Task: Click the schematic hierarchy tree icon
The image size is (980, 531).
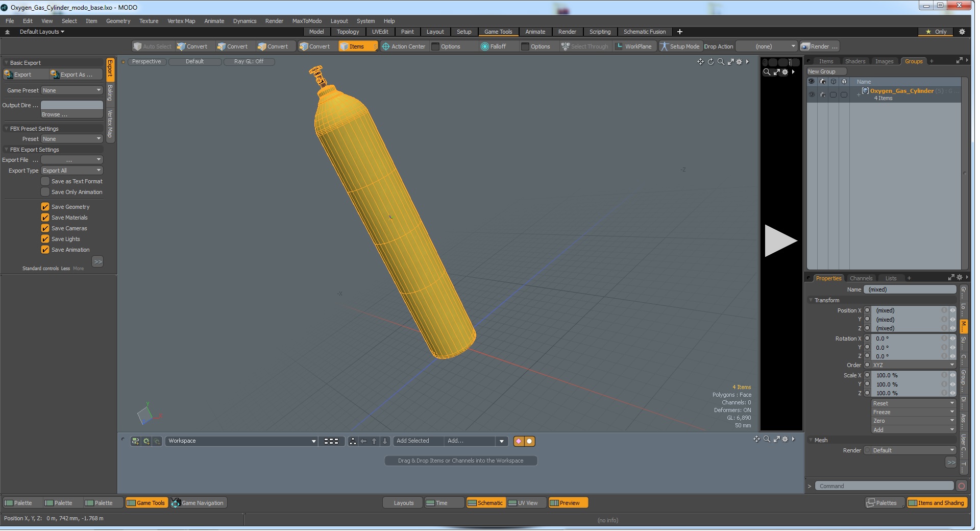Action: 353,441
